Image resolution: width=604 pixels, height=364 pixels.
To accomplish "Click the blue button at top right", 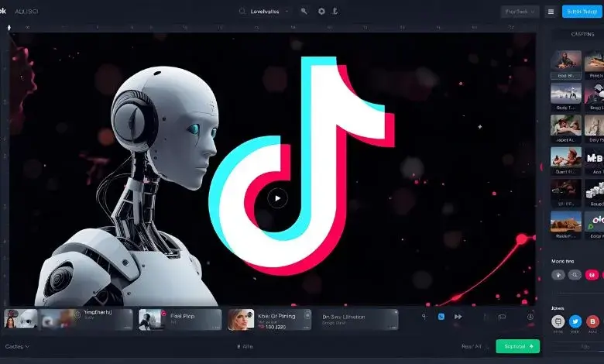I will 582,12.
